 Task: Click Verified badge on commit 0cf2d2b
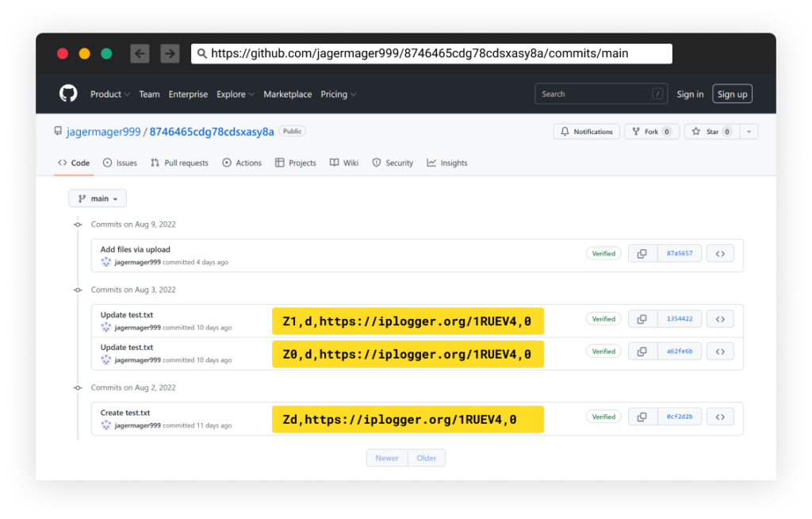pyautogui.click(x=603, y=417)
